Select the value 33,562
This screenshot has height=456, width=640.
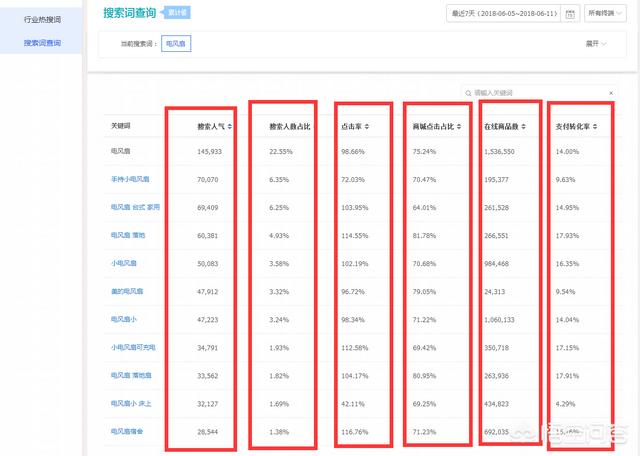pyautogui.click(x=207, y=376)
